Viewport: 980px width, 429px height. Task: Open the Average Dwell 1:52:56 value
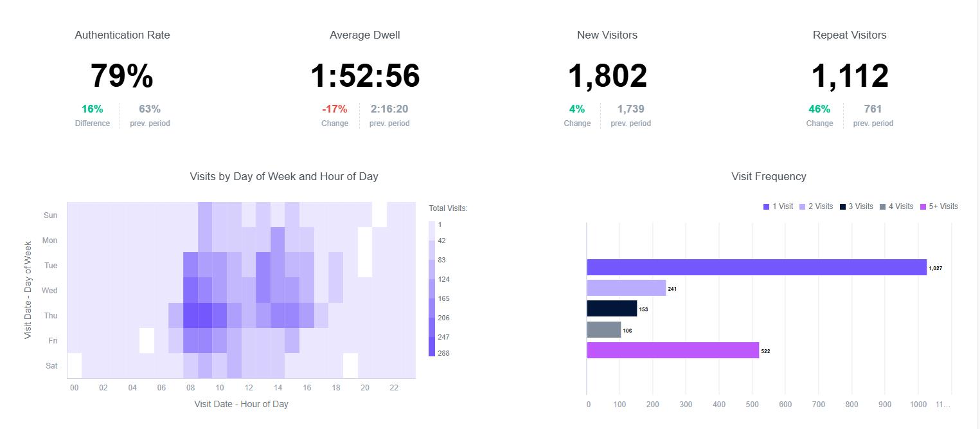[x=365, y=76]
